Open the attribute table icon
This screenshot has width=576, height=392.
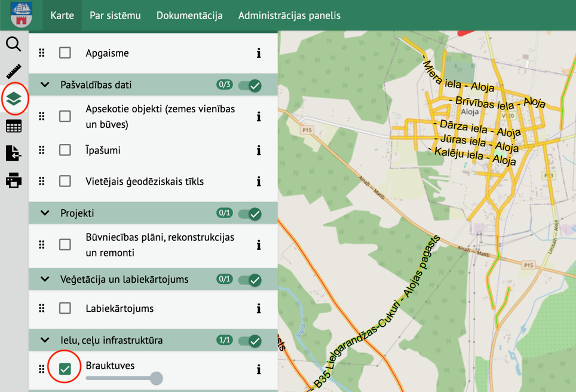click(14, 126)
